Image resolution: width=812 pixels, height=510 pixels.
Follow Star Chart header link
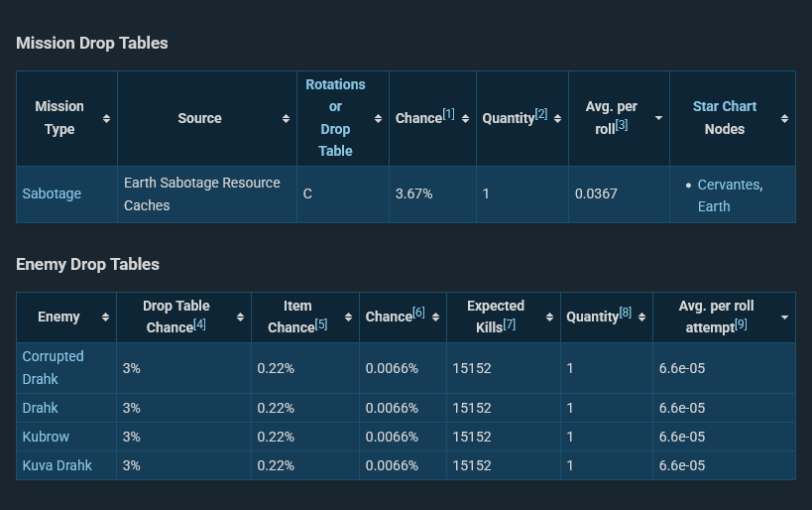tap(725, 106)
